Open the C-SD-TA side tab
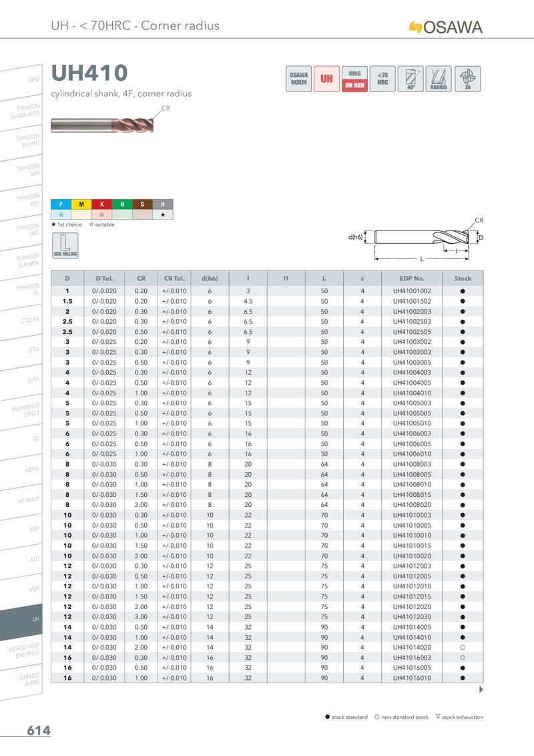Viewport: 534px width, 756px height. 21,322
